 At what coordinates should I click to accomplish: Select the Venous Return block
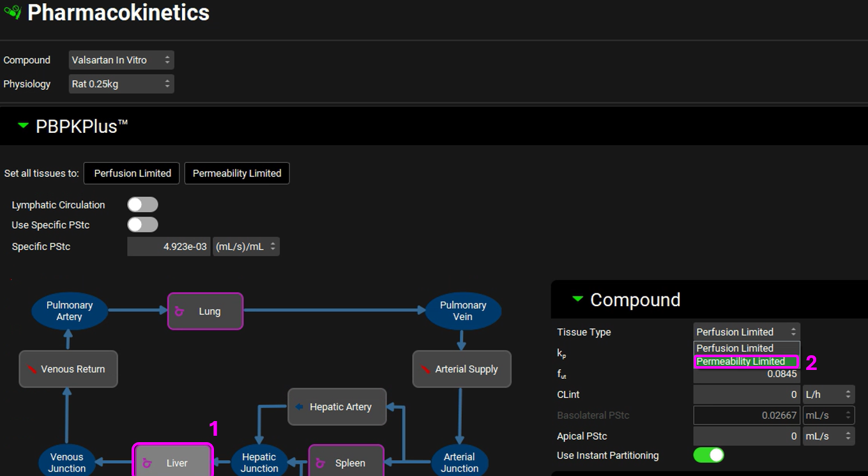(x=68, y=369)
